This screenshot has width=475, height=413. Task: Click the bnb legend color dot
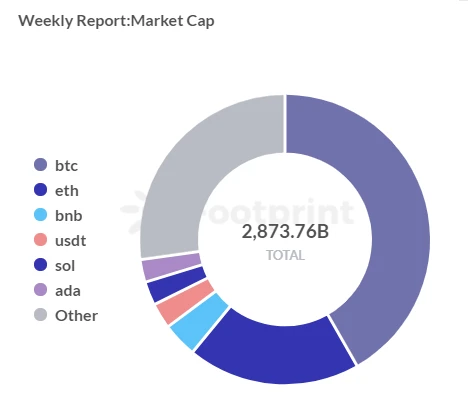click(x=41, y=215)
